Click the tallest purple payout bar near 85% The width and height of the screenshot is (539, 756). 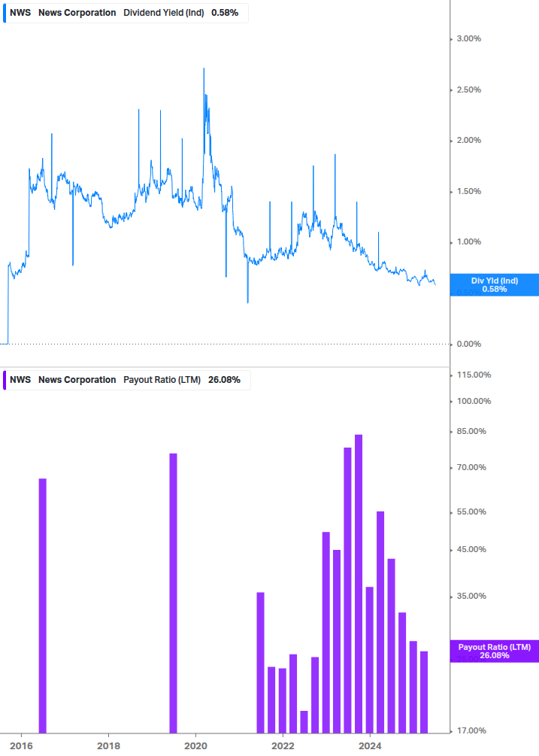[x=359, y=584]
